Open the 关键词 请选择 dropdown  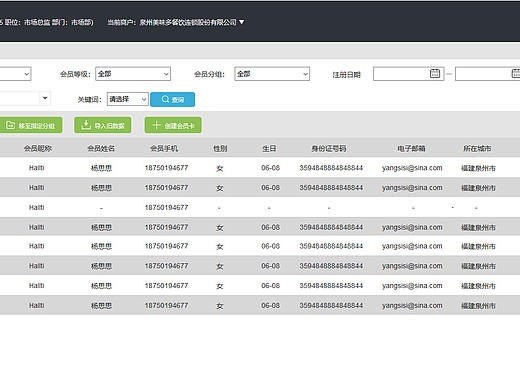click(x=128, y=99)
